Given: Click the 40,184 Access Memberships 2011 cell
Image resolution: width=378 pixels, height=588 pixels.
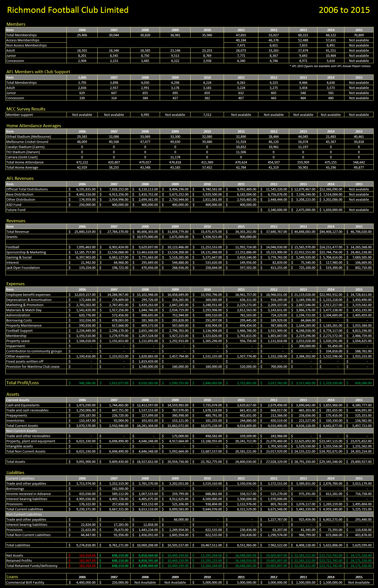Looking at the screenshot, I should 241,40.
